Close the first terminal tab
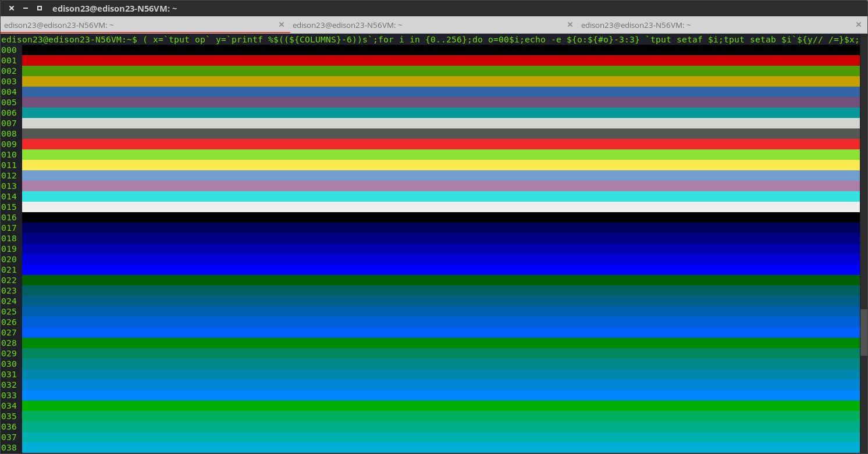The image size is (868, 454). tap(282, 25)
